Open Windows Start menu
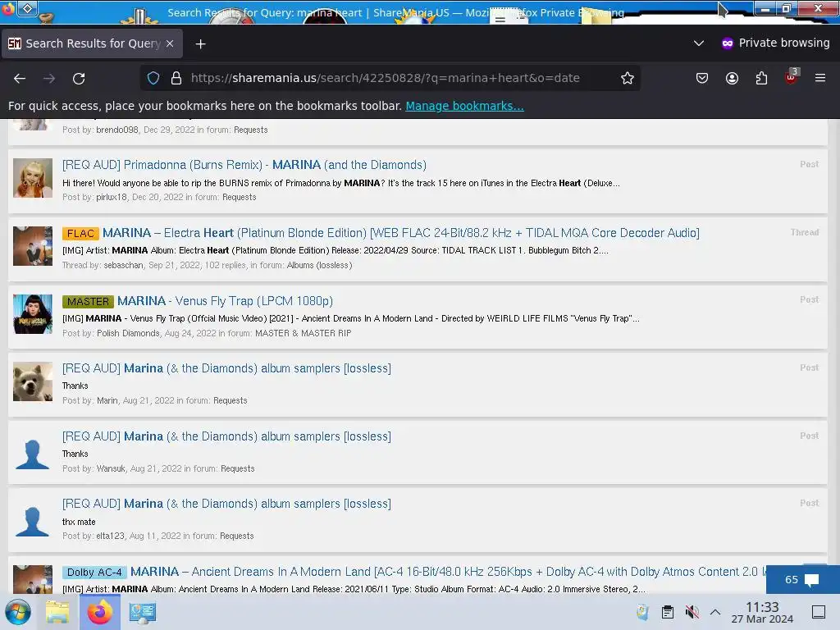840x630 pixels. click(18, 612)
